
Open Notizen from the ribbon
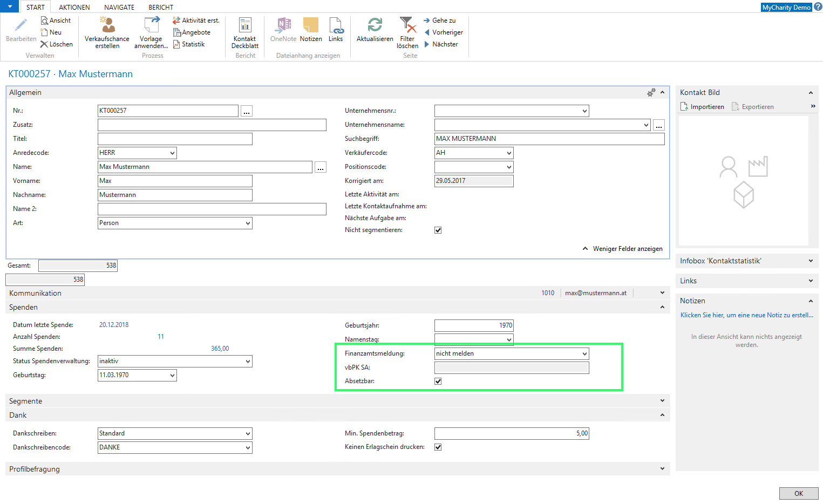pos(311,26)
